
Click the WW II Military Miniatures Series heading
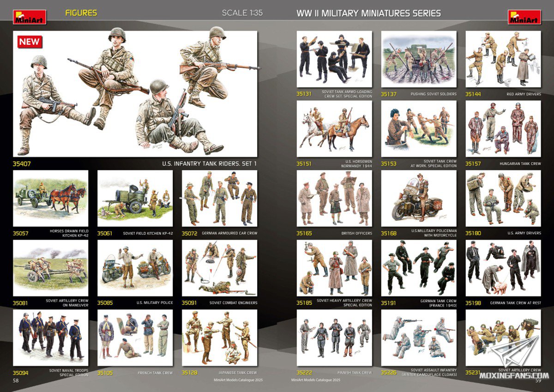368,13
